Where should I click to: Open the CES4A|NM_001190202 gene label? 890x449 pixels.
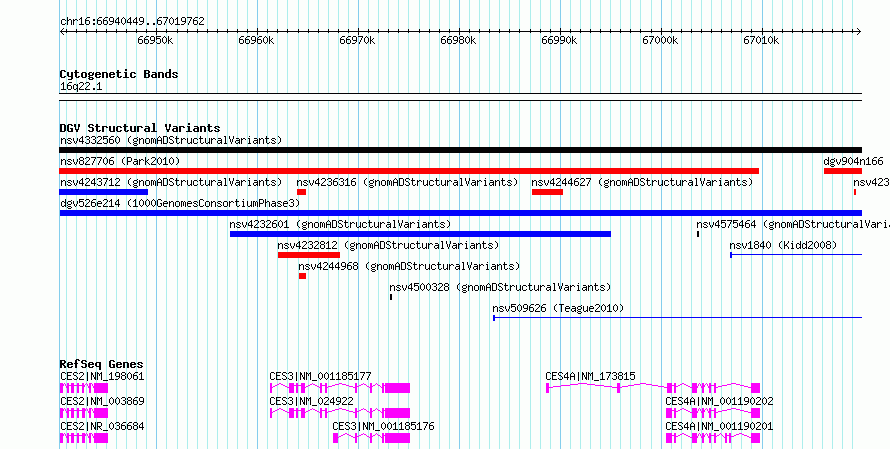click(719, 401)
